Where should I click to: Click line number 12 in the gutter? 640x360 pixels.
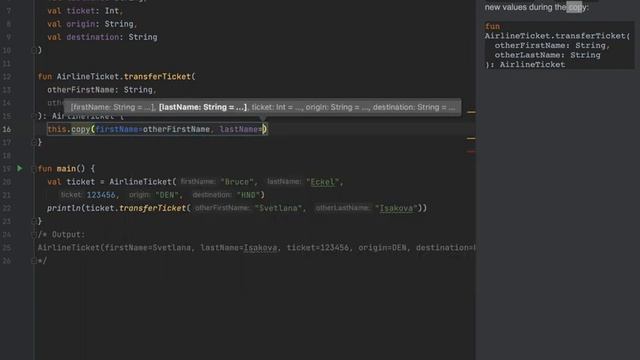[x=7, y=77]
